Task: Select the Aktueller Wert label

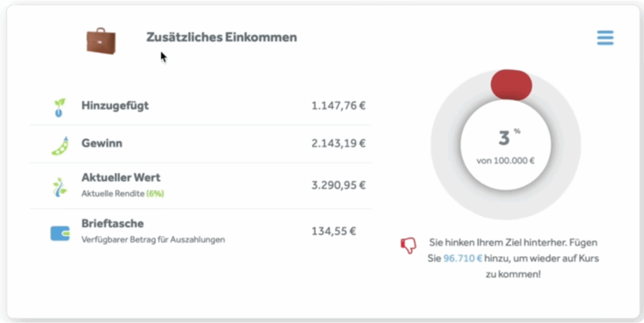Action: pos(121,178)
